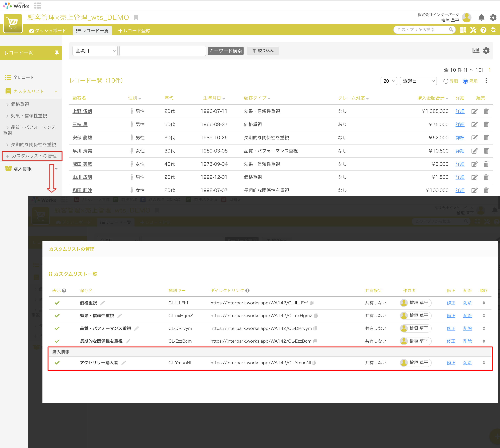The width and height of the screenshot is (500, 448).
Task: Open 性別 column filter arrow
Action: point(140,98)
